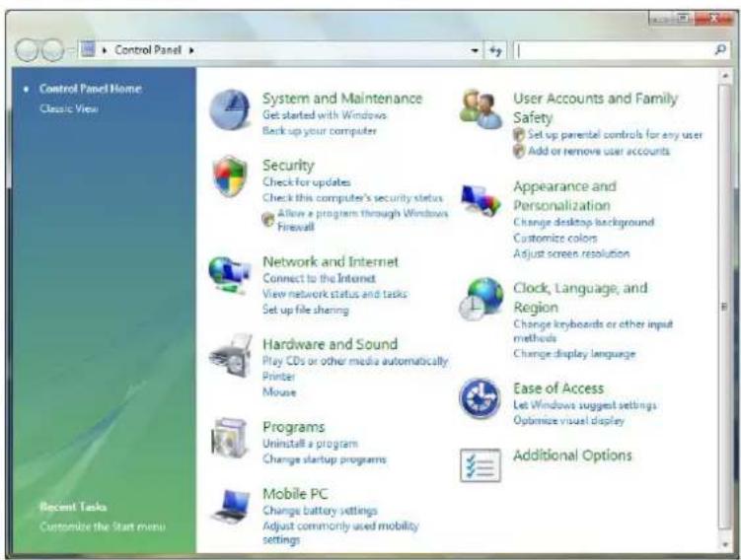
Task: Click the Mouse link
Action: point(279,392)
